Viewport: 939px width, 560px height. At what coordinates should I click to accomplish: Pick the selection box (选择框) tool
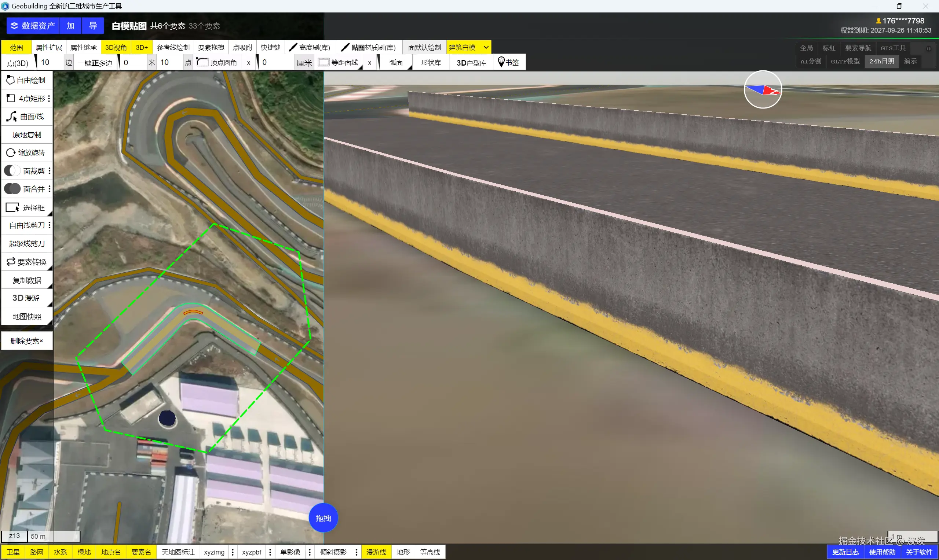click(x=26, y=207)
